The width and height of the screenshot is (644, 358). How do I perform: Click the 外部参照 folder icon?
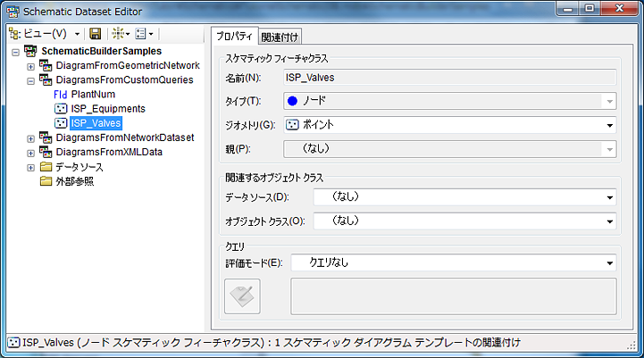(x=46, y=181)
